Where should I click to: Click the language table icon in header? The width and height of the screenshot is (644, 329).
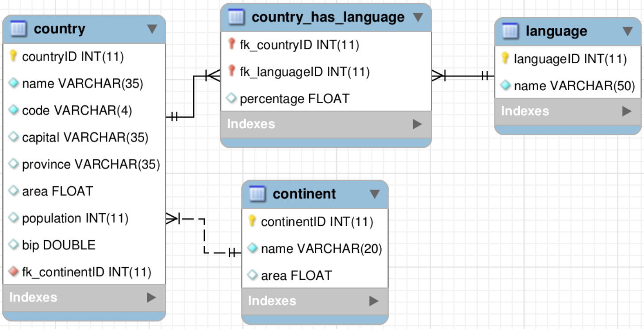510,31
